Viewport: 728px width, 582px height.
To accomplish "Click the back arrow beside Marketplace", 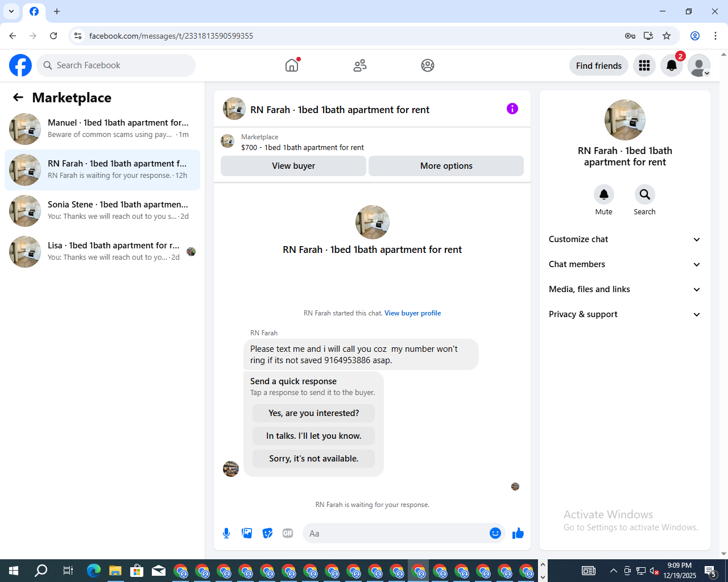I will point(18,97).
